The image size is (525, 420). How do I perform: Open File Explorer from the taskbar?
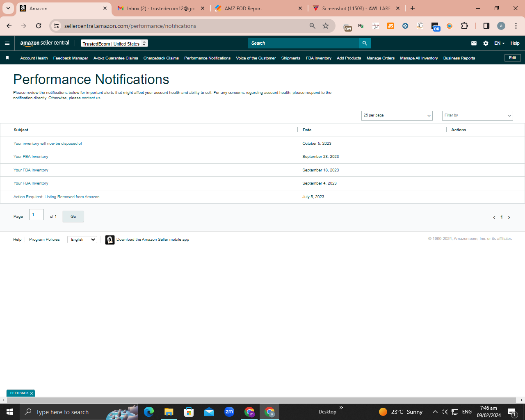point(169,412)
